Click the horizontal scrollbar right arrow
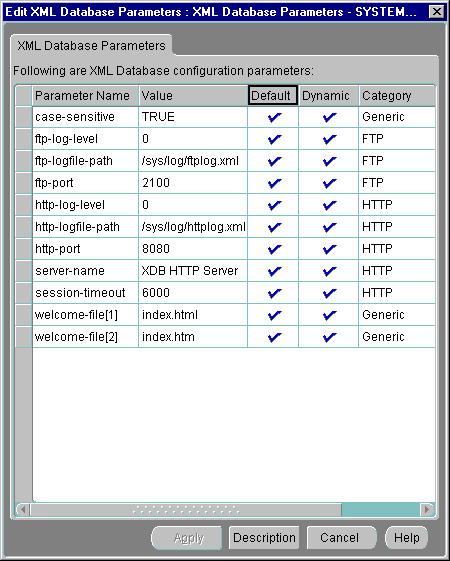This screenshot has width=450, height=561. [426, 509]
